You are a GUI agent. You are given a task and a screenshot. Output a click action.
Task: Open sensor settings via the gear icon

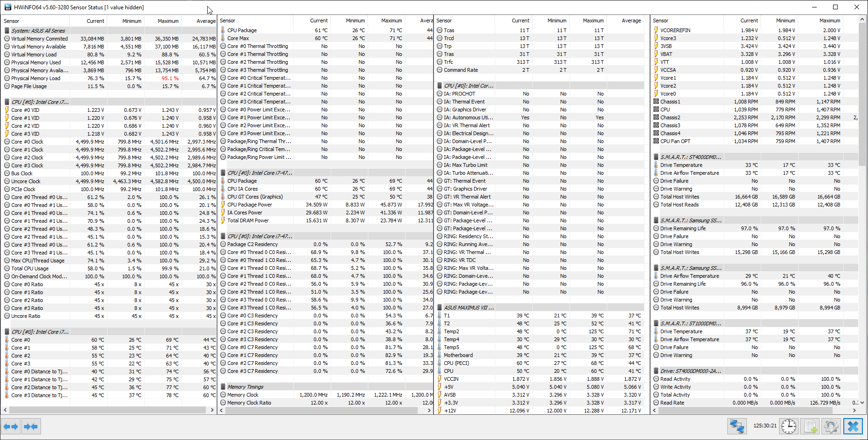coord(831,426)
